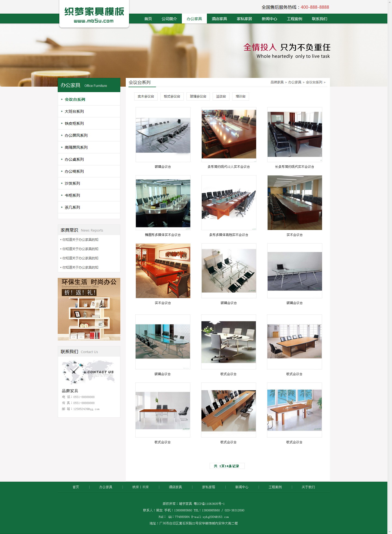Click the 织梦家具模板 site logo

(94, 15)
